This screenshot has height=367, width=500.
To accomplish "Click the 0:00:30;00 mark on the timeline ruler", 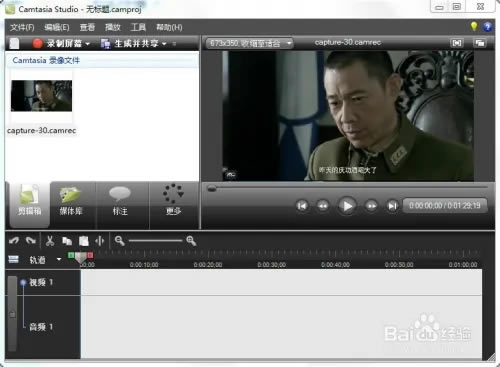I will click(271, 265).
